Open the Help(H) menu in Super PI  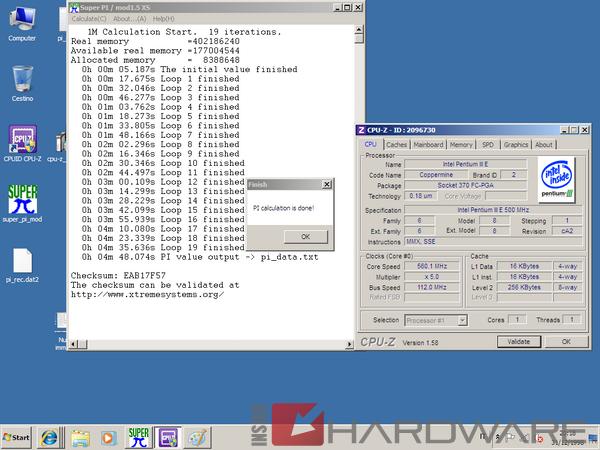click(x=163, y=19)
